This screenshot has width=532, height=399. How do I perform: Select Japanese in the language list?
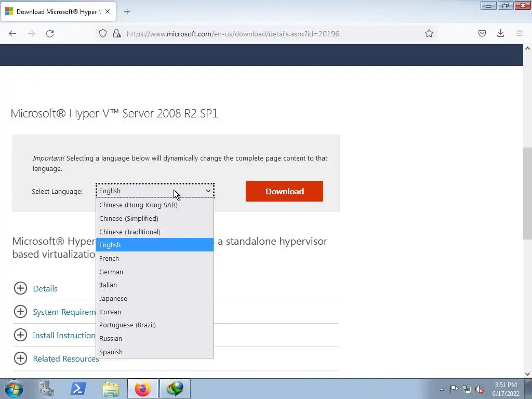point(155,299)
